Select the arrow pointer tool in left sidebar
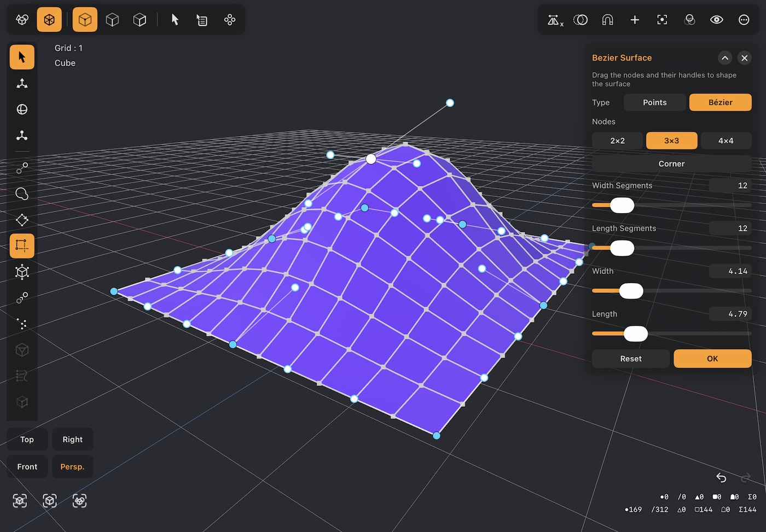This screenshot has width=766, height=532. (22, 57)
